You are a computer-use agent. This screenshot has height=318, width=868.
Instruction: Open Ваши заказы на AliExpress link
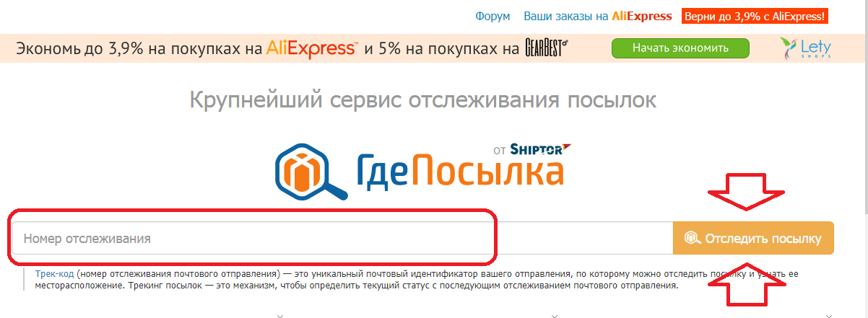click(x=598, y=16)
